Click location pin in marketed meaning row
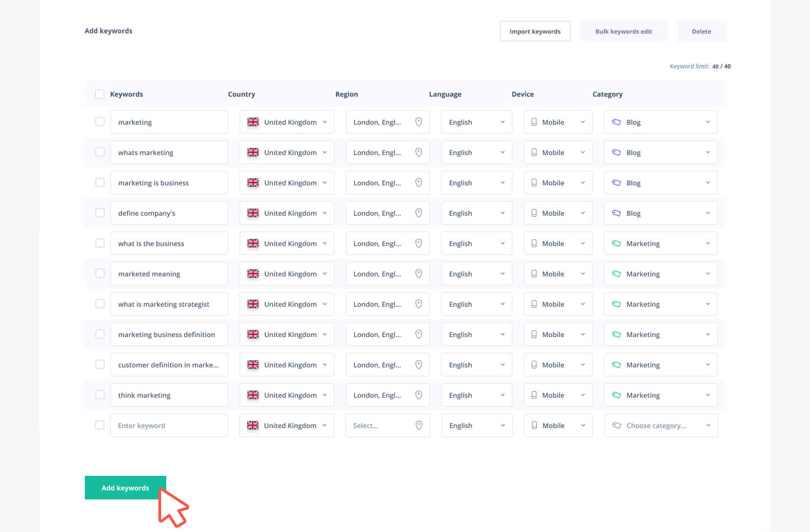The image size is (810, 532). 418,274
